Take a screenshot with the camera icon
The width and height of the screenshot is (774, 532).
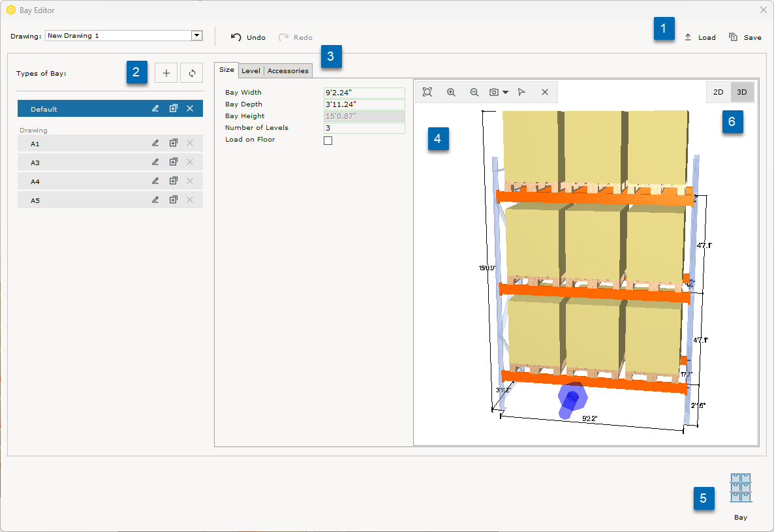pyautogui.click(x=495, y=92)
